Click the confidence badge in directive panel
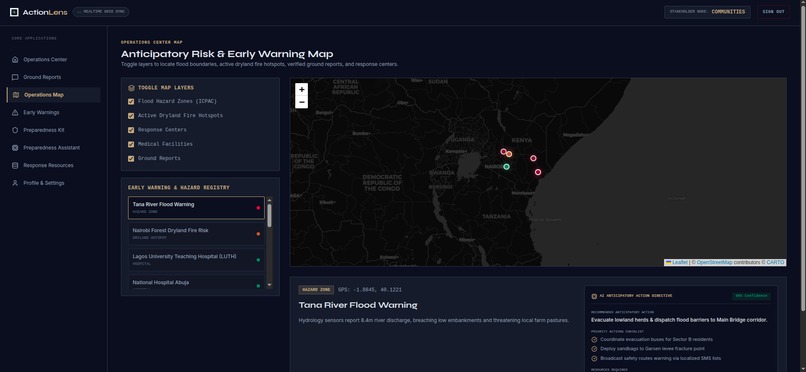Viewport: 806px width, 372px height. coord(751,296)
